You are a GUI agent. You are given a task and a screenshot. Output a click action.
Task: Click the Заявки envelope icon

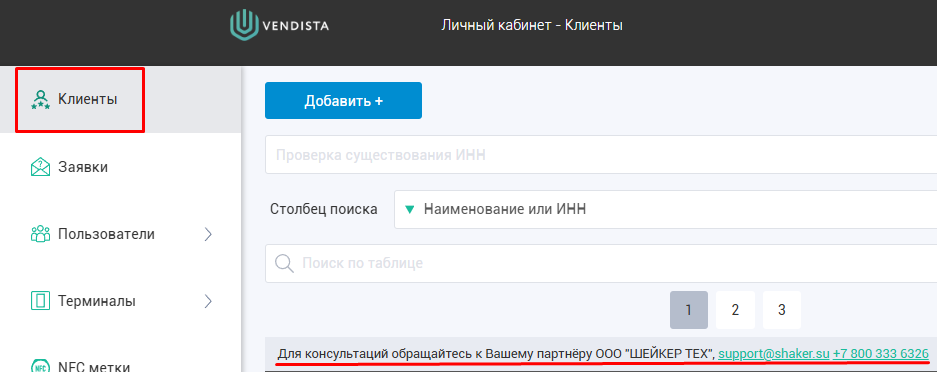pos(41,167)
